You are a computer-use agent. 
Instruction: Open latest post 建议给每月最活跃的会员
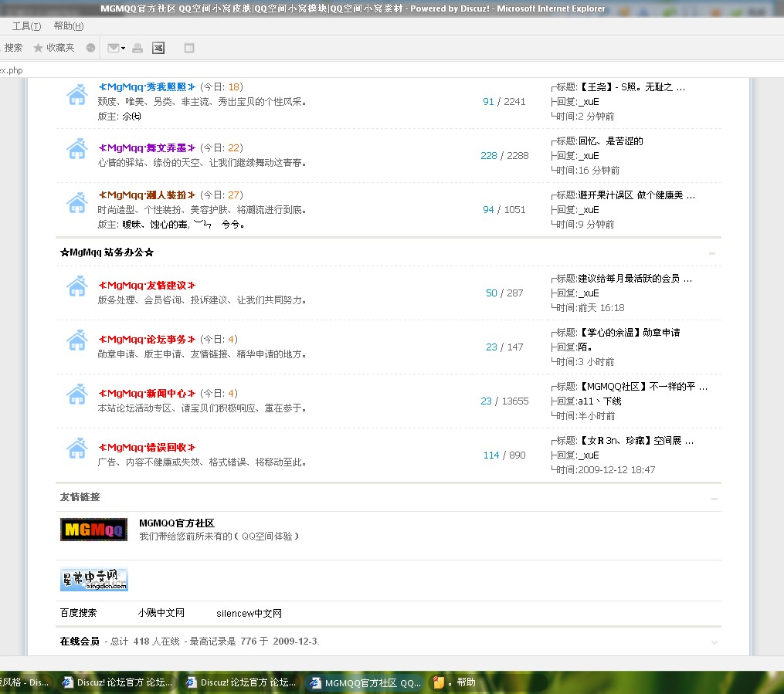pos(635,279)
